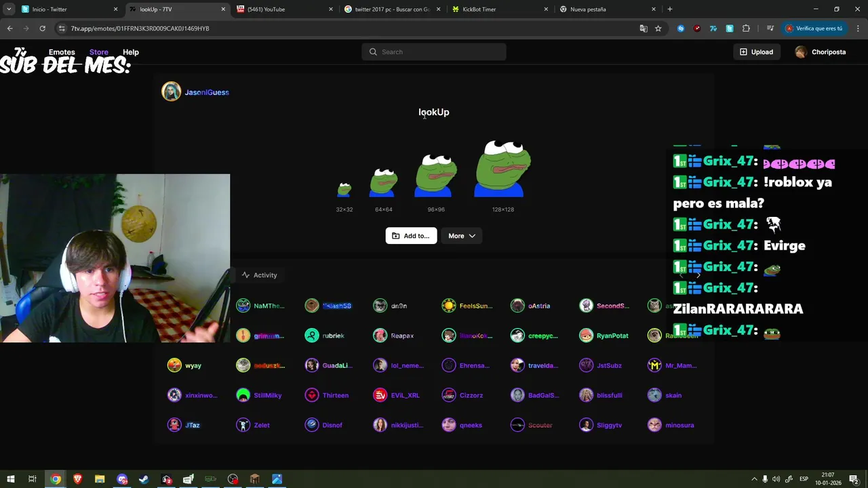Open the JasonIGuess profile link

[x=207, y=92]
